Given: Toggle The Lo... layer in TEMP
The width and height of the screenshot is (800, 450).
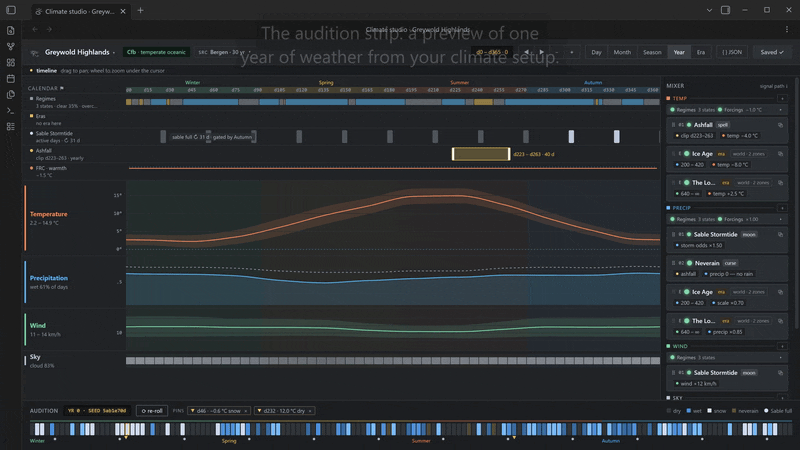Looking at the screenshot, I should point(687,183).
